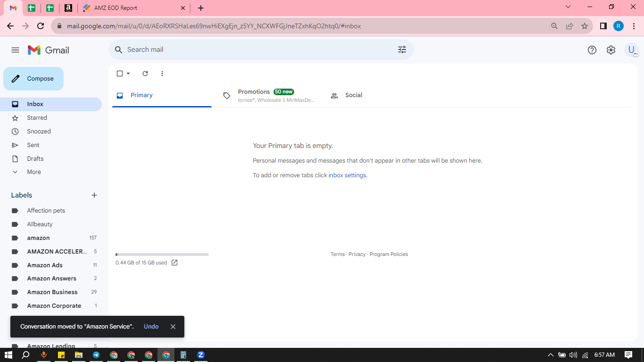Open the three-dot More menu above the tabs
Image resolution: width=644 pixels, height=362 pixels.
[162, 74]
